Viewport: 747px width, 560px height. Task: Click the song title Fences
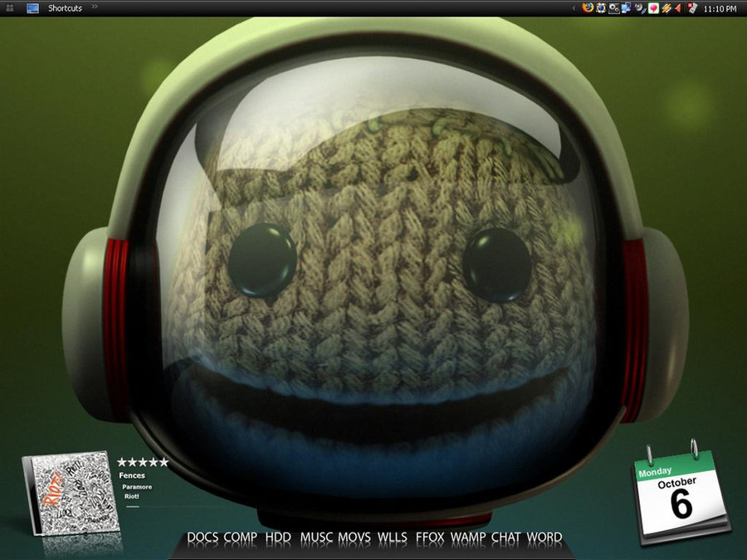pos(132,475)
